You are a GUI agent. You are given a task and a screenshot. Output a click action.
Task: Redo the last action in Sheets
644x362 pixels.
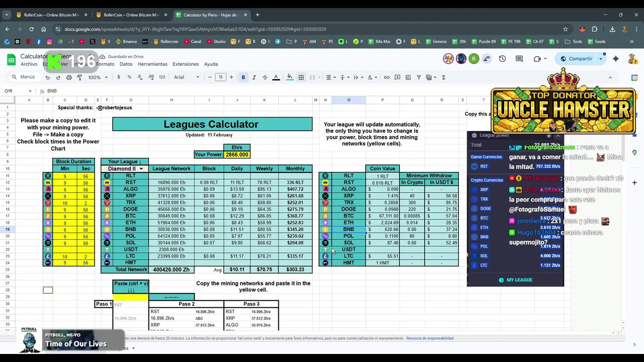point(58,77)
